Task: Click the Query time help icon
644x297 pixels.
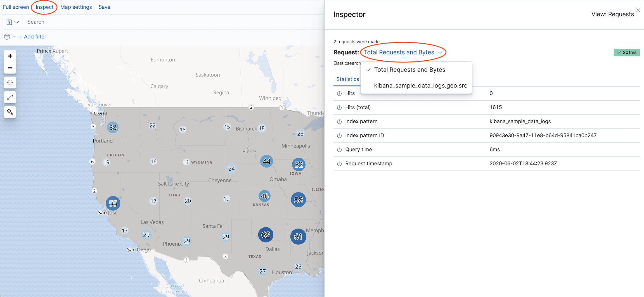Action: coord(339,150)
